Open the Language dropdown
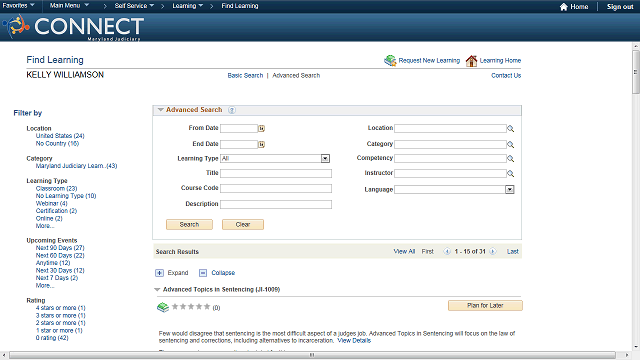The width and height of the screenshot is (640, 360). (x=509, y=189)
